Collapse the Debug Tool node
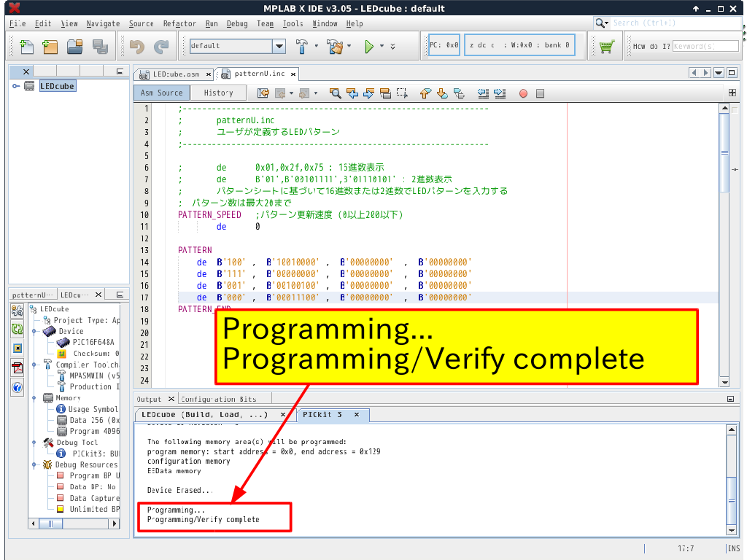The width and height of the screenshot is (747, 560). click(34, 443)
